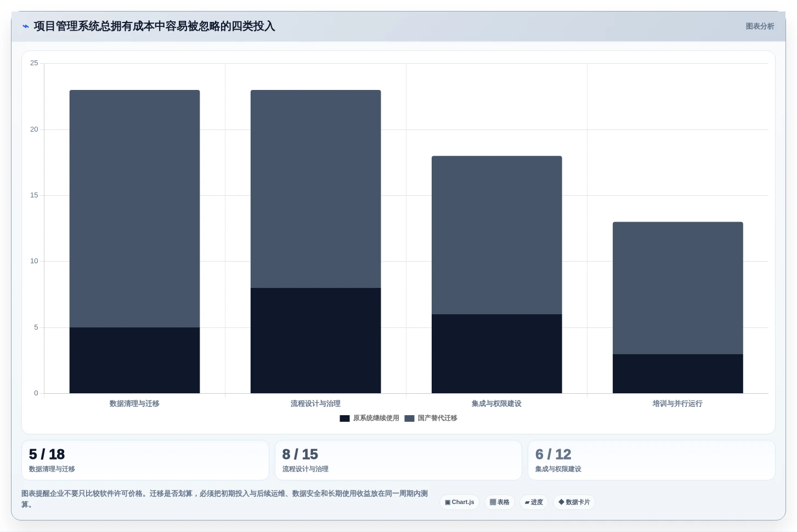Viewport: 797px width, 532px height.
Task: Open the 8 / 15 流程设计与治理 card
Action: tap(398, 460)
